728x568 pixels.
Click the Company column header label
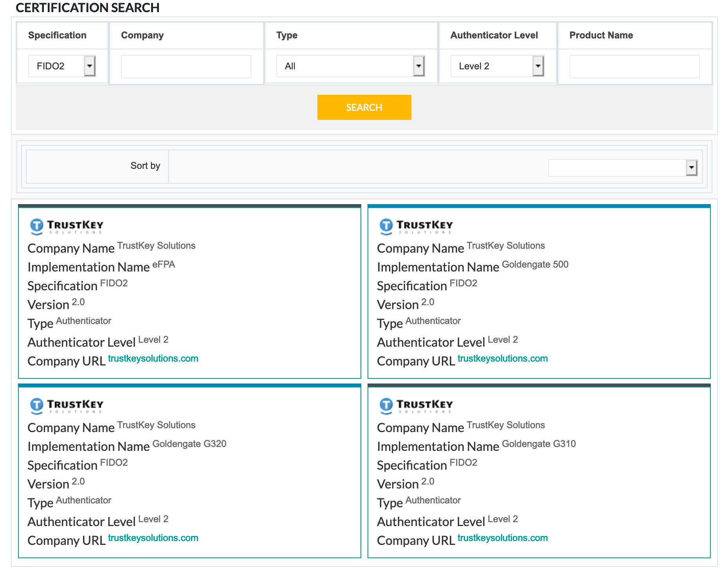pos(142,35)
